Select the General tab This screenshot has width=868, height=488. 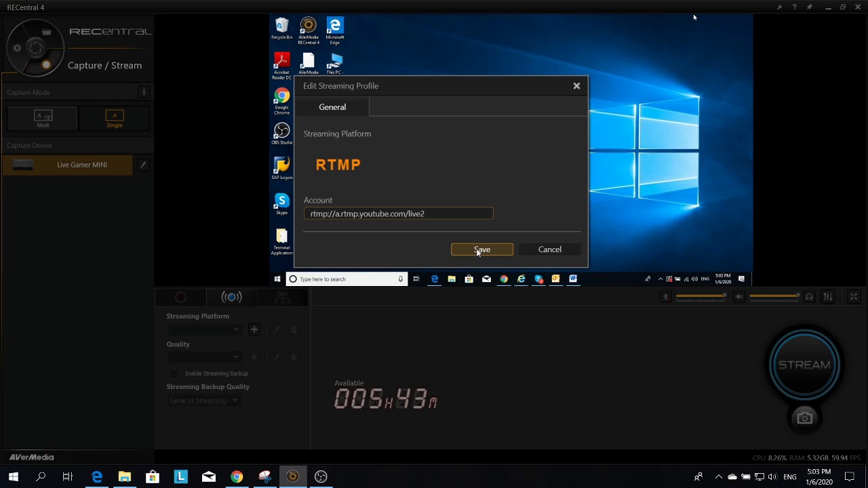tap(332, 107)
